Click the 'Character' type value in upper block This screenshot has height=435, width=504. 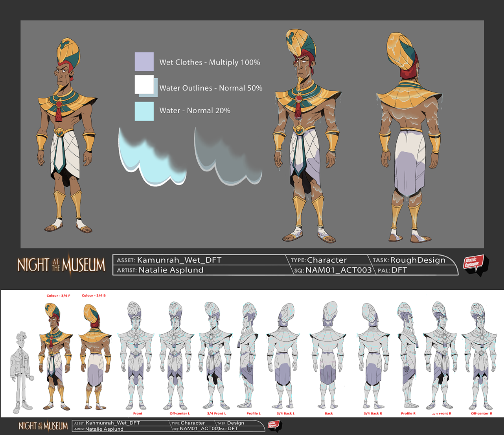pos(327,260)
